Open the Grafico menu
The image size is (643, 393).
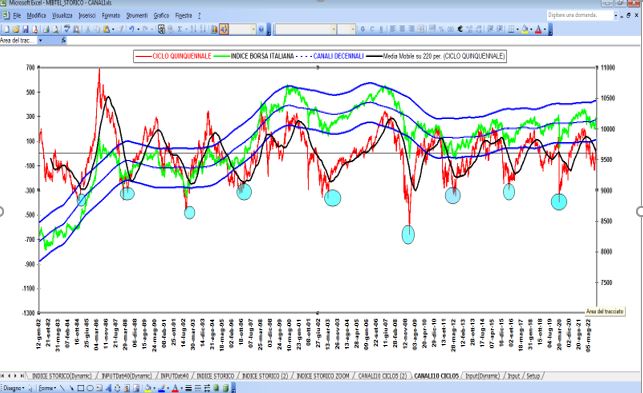click(161, 16)
